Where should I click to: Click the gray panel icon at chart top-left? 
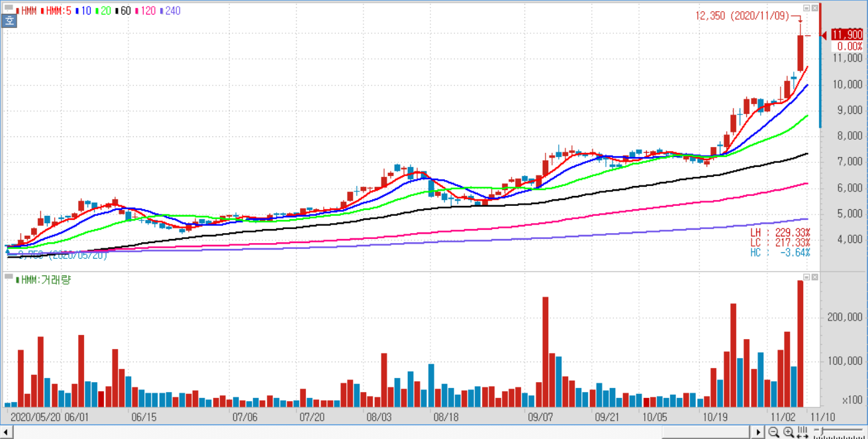tap(9, 8)
